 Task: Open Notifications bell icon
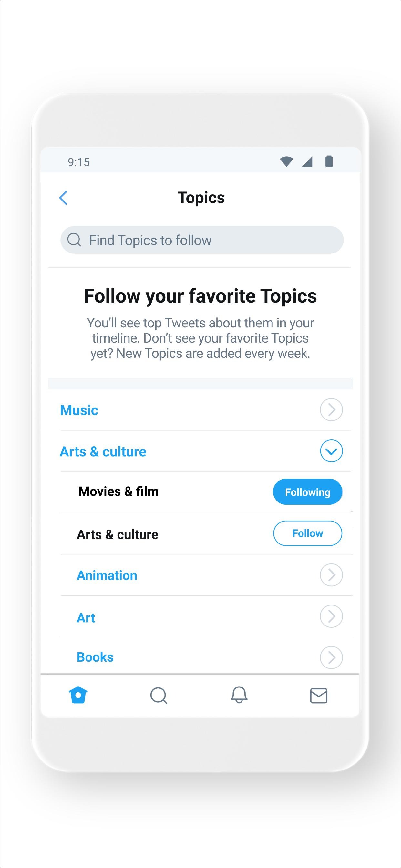[x=239, y=695]
